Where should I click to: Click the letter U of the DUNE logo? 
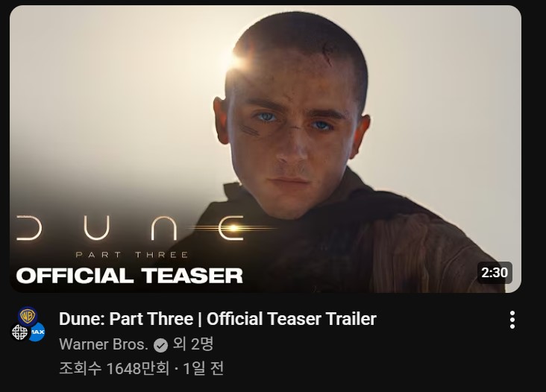pyautogui.click(x=97, y=228)
